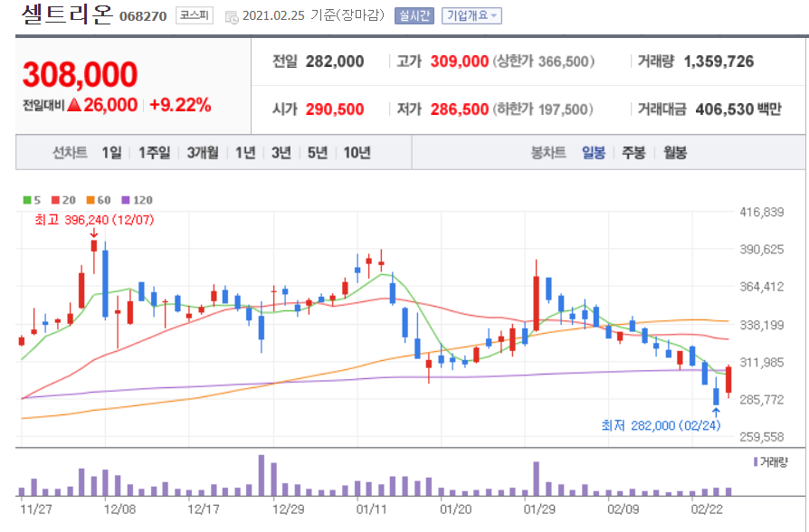Screen dimensions: 809x532
Task: Select the 1일 line chart tab
Action: 111,153
